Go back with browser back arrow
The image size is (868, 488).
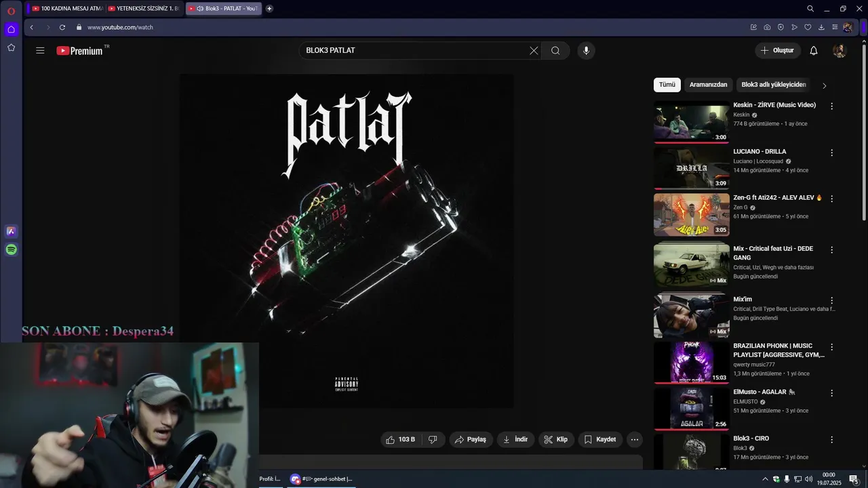click(x=31, y=27)
